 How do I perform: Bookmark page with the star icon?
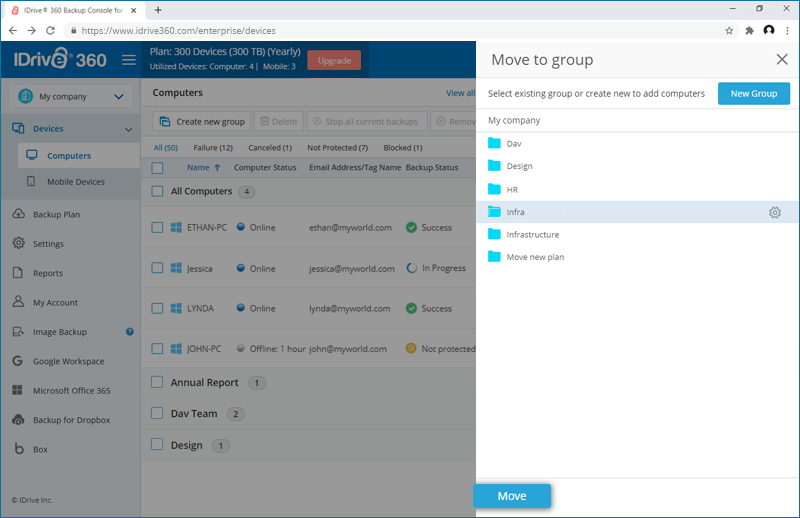729,31
